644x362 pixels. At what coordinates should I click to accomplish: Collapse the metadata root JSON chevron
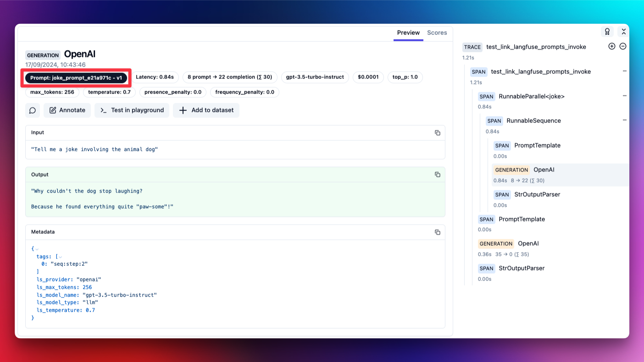point(37,249)
